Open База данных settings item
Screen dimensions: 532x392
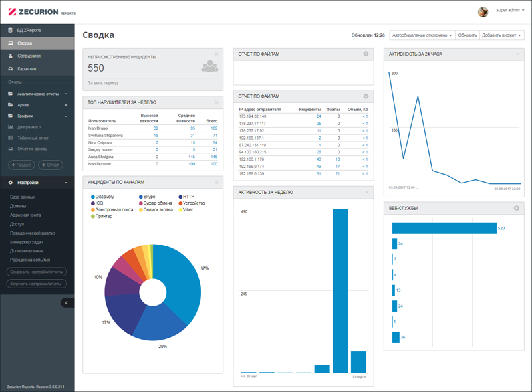[23, 197]
